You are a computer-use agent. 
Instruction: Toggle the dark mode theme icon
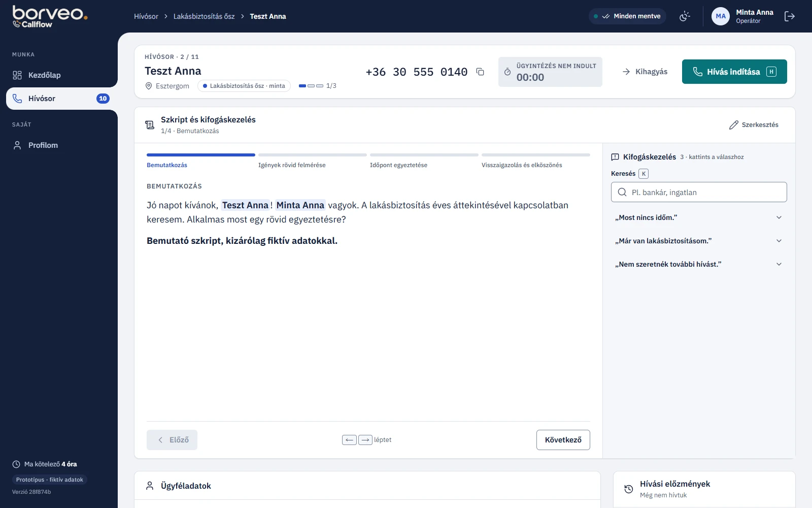click(685, 16)
